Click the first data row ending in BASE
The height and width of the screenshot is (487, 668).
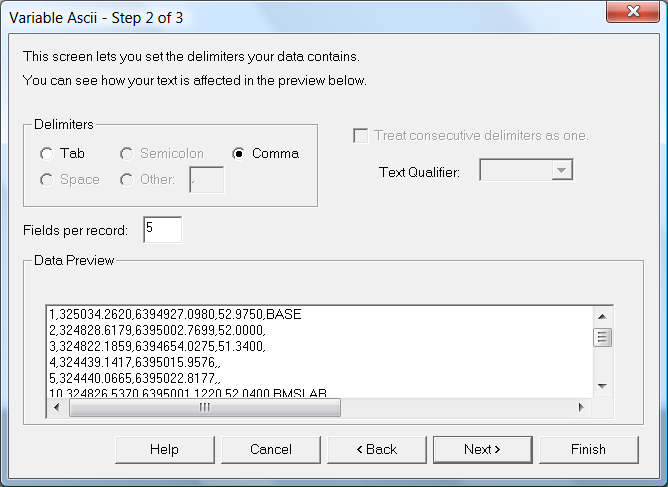coord(175,315)
